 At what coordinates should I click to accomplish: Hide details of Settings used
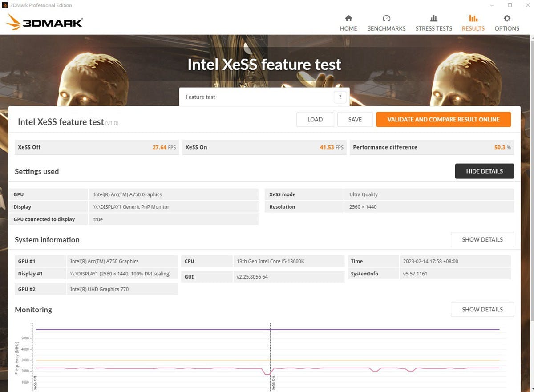click(484, 171)
